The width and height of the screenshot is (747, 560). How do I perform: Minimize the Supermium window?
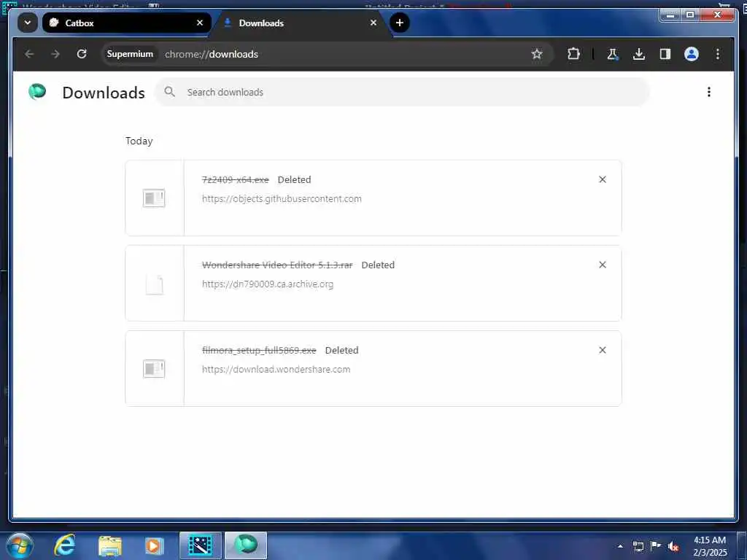[670, 15]
